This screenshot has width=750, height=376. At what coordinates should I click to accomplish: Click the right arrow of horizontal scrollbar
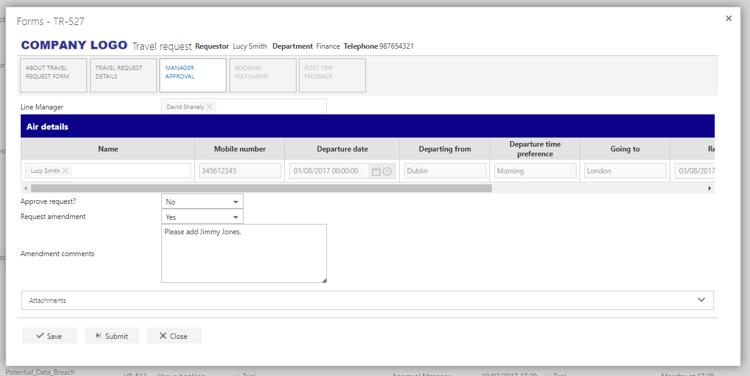pyautogui.click(x=709, y=188)
